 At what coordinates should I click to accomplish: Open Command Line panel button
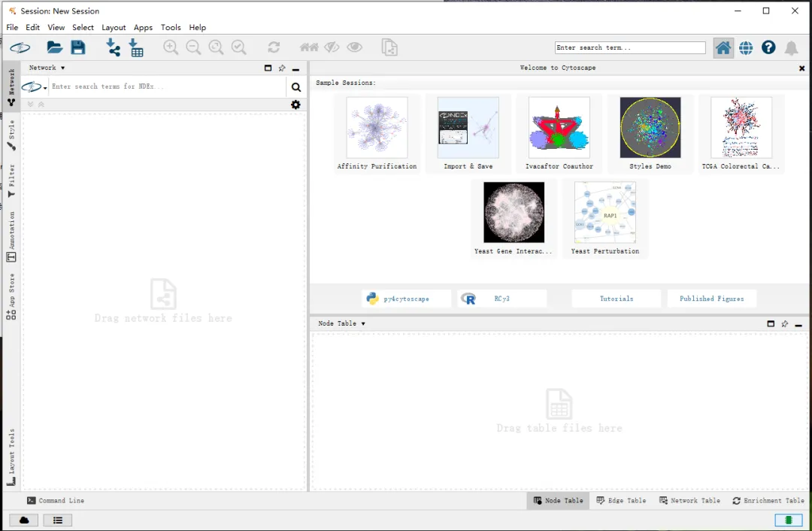tap(56, 500)
